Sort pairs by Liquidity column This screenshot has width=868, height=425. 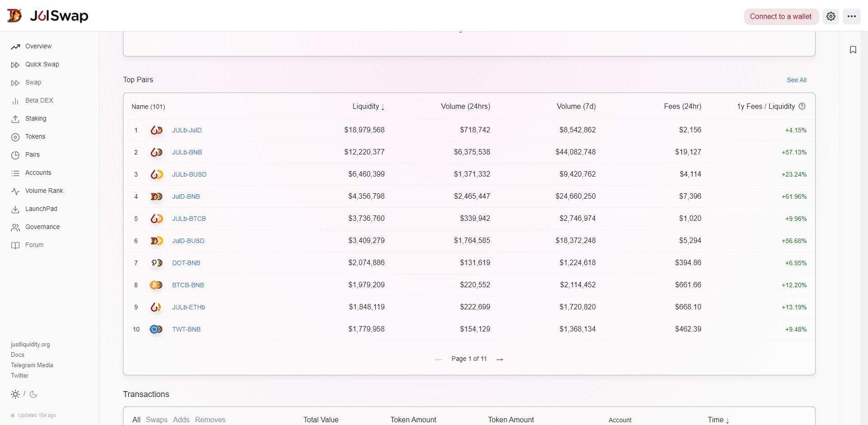[368, 107]
